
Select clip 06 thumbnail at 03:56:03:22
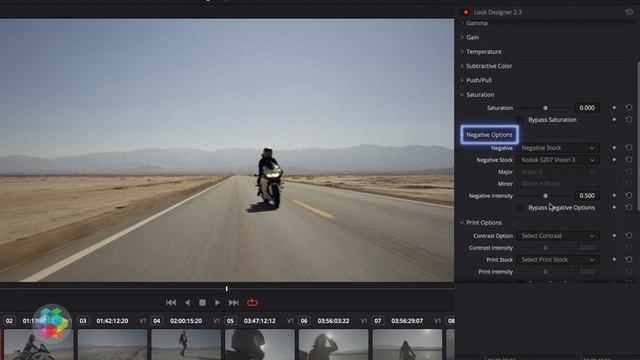[x=333, y=345]
